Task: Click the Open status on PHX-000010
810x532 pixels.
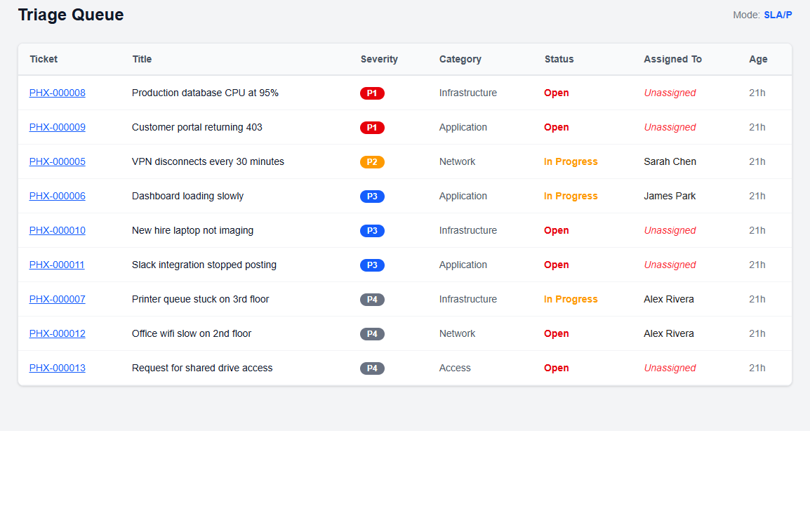Action: point(556,230)
